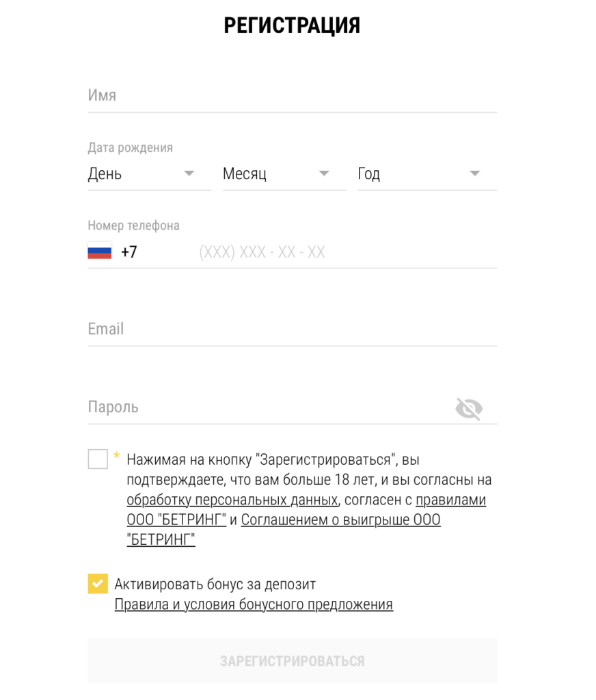Click the phone number input field
Viewport: 596px width, 700px height.
pyautogui.click(x=308, y=252)
